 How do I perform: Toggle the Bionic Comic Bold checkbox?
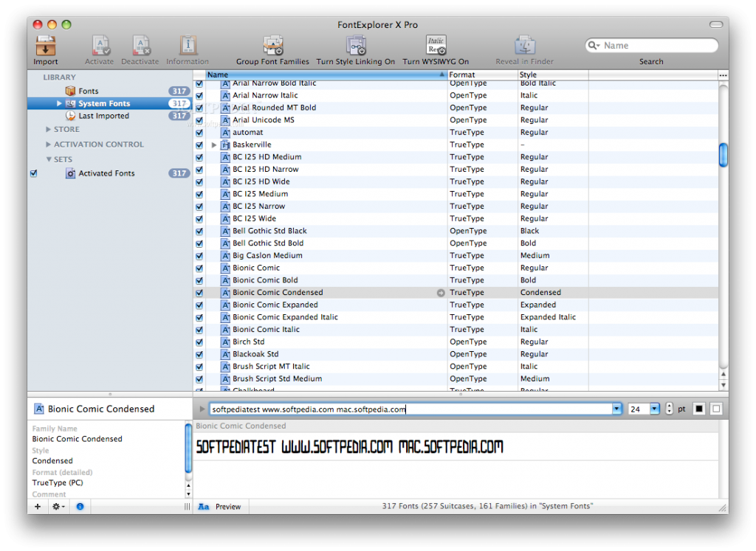[x=199, y=280]
